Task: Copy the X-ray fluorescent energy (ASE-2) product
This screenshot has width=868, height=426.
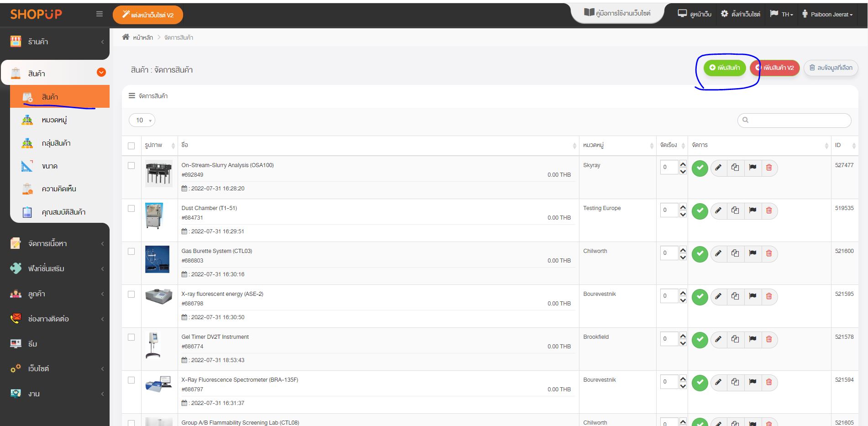Action: coord(735,296)
